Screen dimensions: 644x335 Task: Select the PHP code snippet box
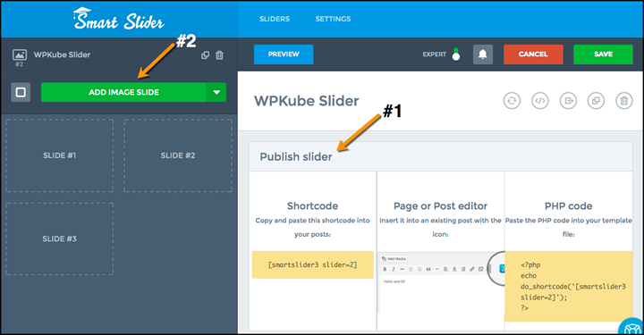coord(569,286)
